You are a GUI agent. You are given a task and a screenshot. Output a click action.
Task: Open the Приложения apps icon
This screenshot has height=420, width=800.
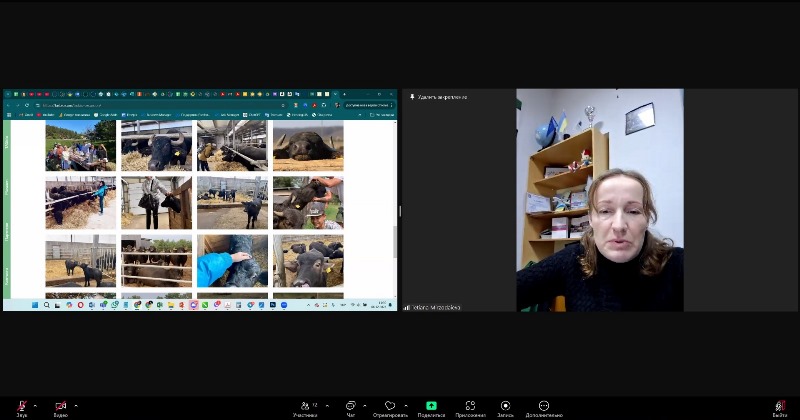click(x=470, y=408)
